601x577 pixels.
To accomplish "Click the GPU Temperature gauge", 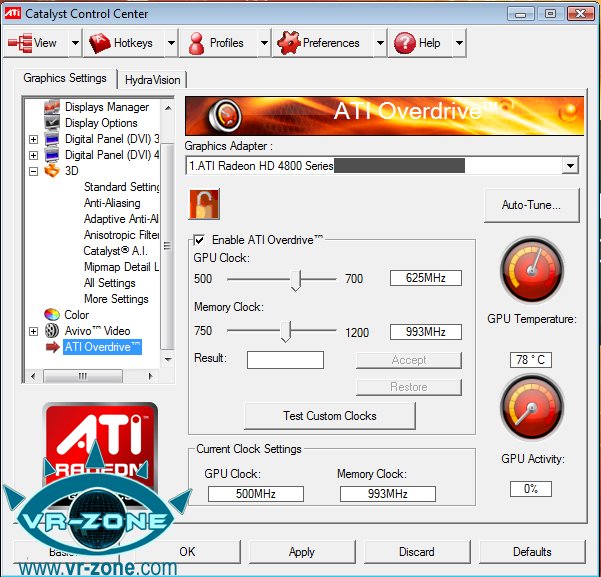I will point(532,270).
